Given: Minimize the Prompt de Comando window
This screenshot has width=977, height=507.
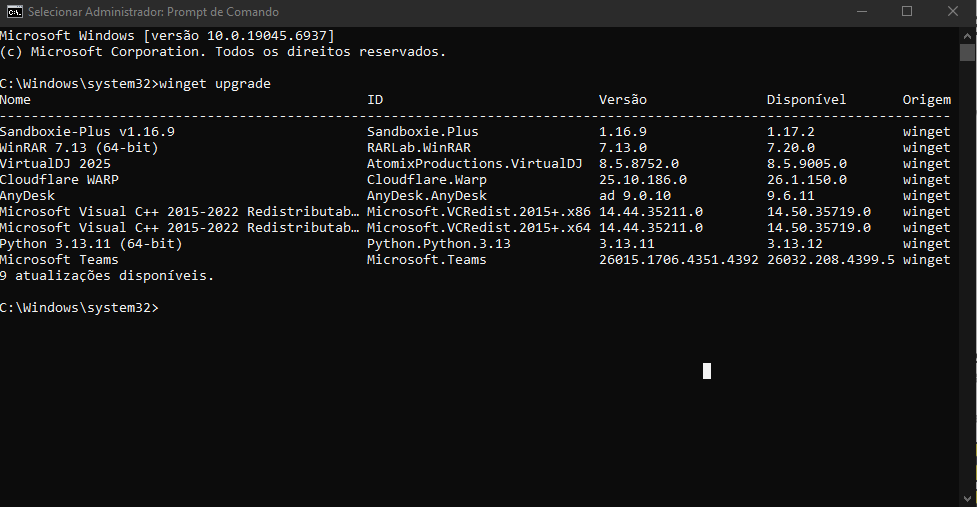Looking at the screenshot, I should point(862,12).
